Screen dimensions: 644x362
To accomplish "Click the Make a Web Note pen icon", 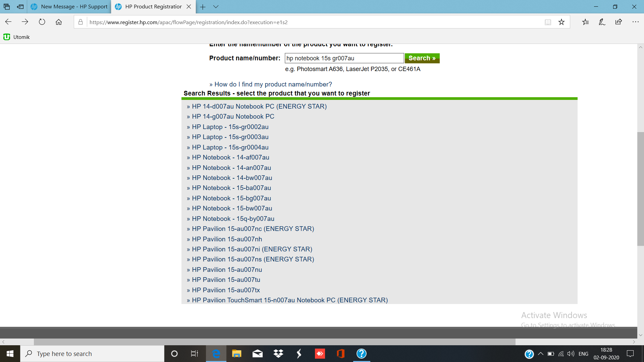I will click(602, 22).
